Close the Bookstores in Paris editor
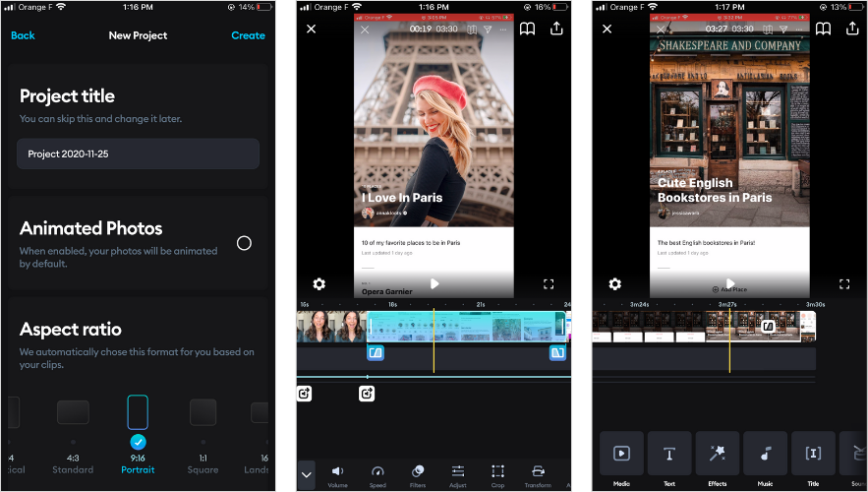This screenshot has width=868, height=492. click(607, 29)
